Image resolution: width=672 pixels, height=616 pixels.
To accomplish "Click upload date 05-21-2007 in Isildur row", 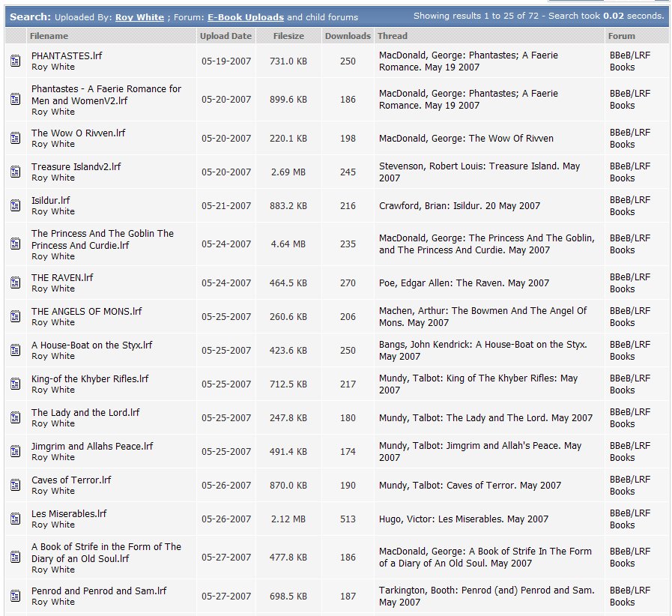I will [x=226, y=206].
